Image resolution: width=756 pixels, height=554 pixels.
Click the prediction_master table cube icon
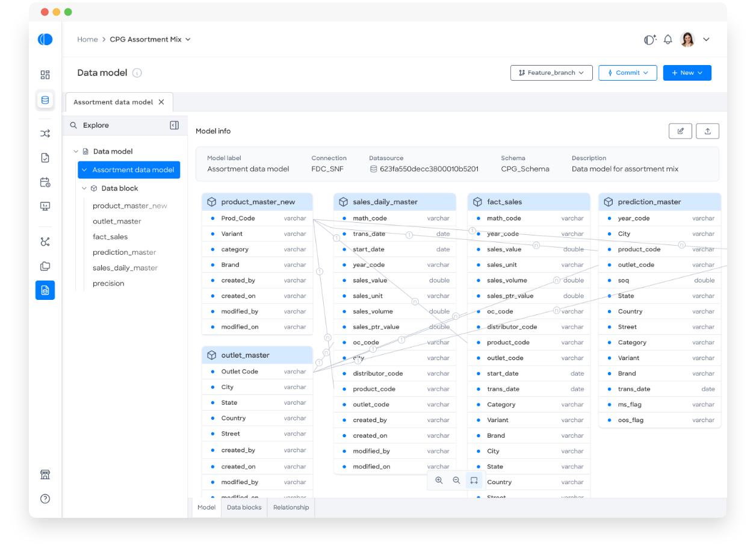point(609,202)
